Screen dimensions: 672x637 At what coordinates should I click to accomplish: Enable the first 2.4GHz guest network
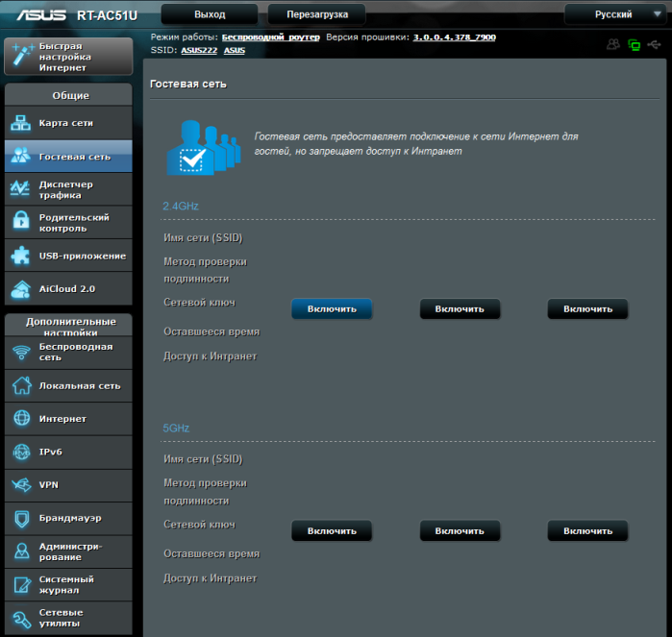332,308
